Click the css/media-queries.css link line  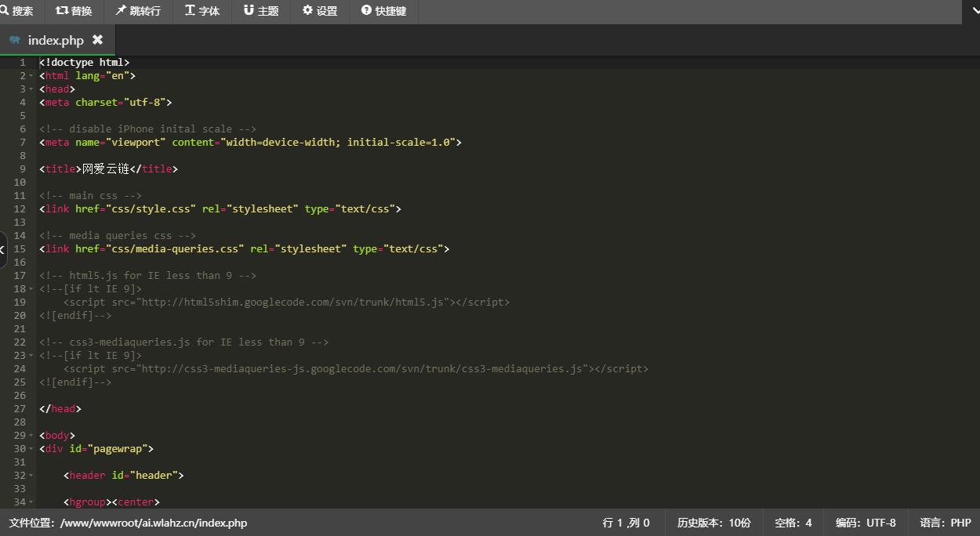(245, 249)
